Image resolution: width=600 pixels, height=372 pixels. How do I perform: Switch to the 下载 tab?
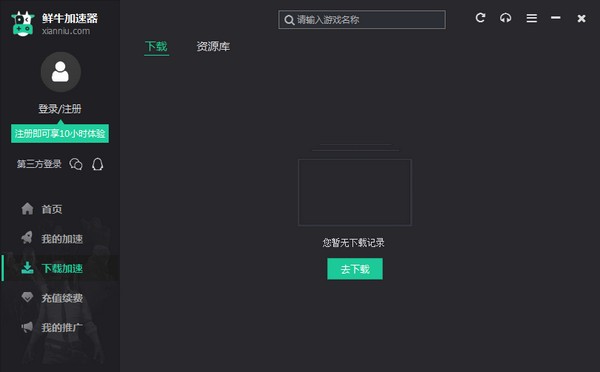pos(157,47)
